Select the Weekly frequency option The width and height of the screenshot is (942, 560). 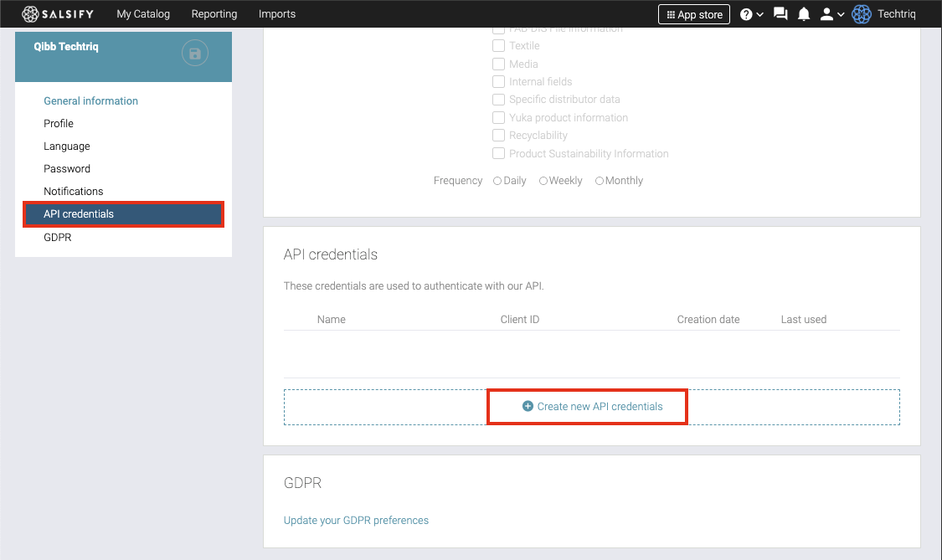(x=543, y=181)
